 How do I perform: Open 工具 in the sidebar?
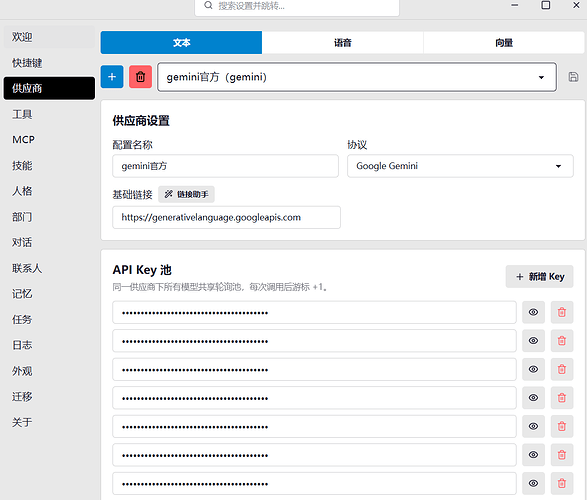pyautogui.click(x=49, y=114)
